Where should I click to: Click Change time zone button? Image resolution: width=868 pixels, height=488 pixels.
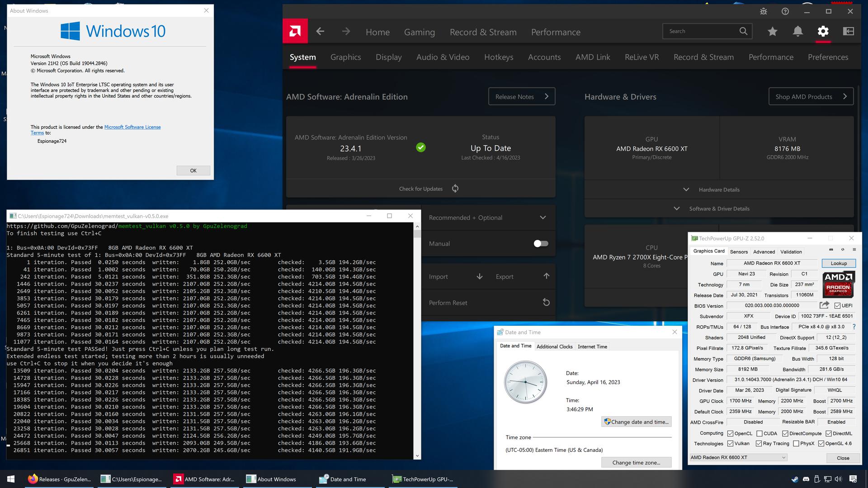pos(636,462)
